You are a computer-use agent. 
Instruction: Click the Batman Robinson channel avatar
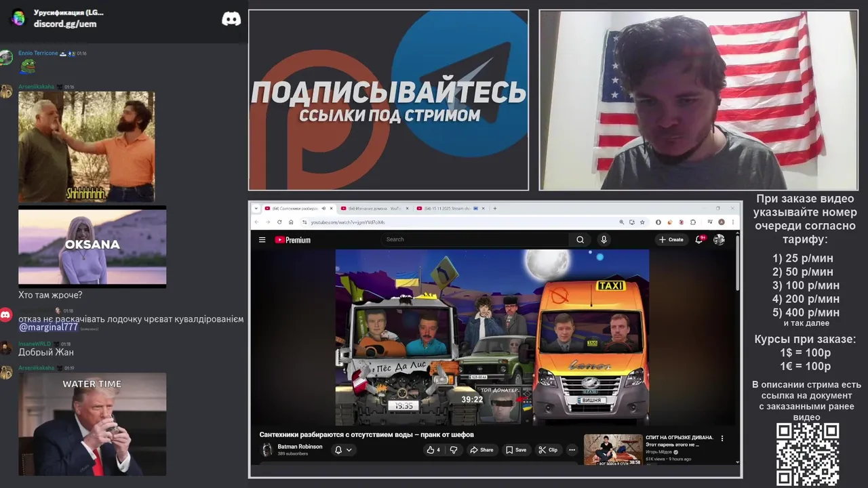(267, 449)
